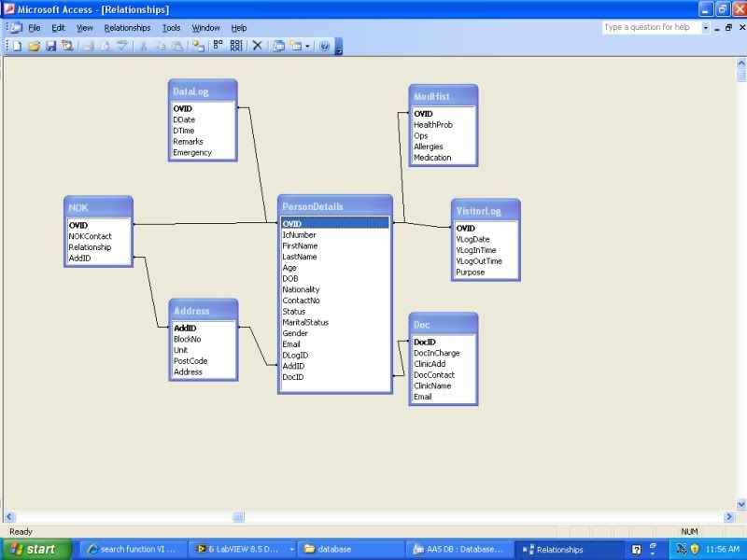Open Microsoft Access Help icon
The image size is (747, 560).
tap(324, 45)
